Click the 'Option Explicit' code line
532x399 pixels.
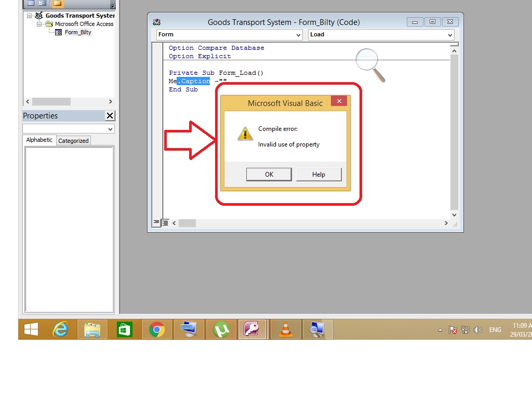(200, 56)
